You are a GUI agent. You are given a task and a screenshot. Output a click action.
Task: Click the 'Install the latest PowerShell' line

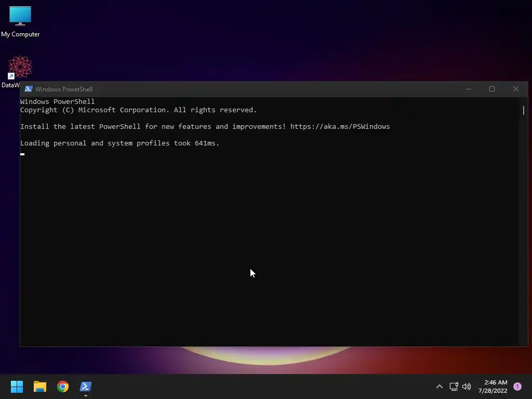[x=205, y=127]
